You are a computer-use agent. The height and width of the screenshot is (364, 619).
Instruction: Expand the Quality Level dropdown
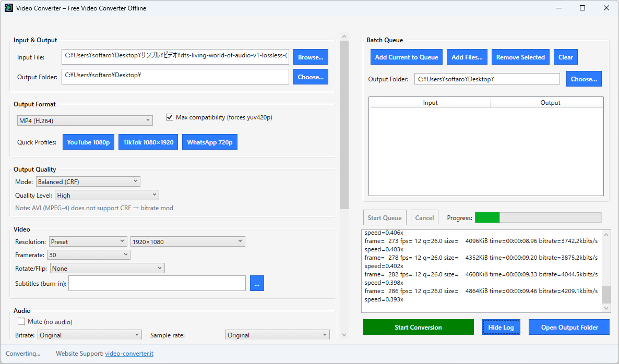(106, 195)
